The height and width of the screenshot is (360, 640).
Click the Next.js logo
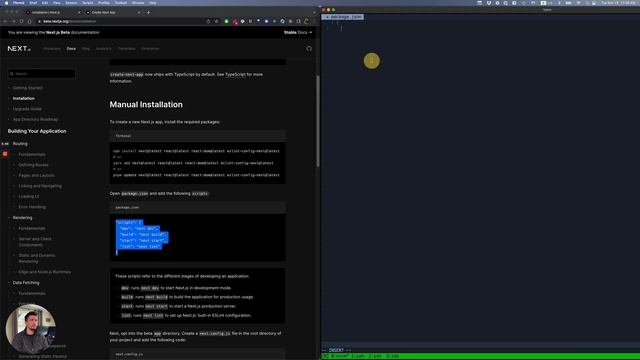click(19, 49)
